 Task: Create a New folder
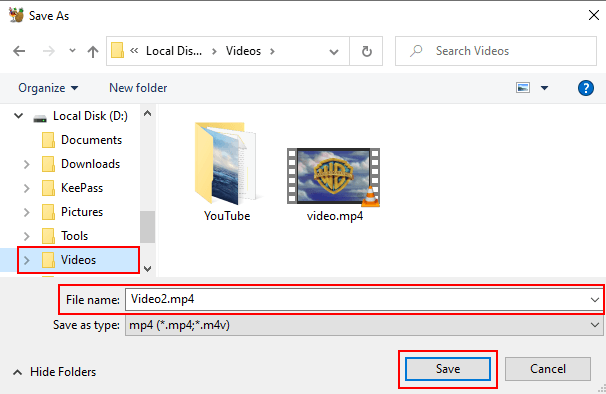(138, 88)
